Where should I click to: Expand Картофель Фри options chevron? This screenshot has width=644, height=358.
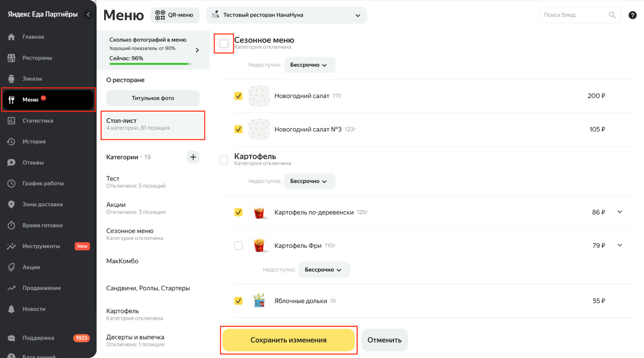(620, 245)
